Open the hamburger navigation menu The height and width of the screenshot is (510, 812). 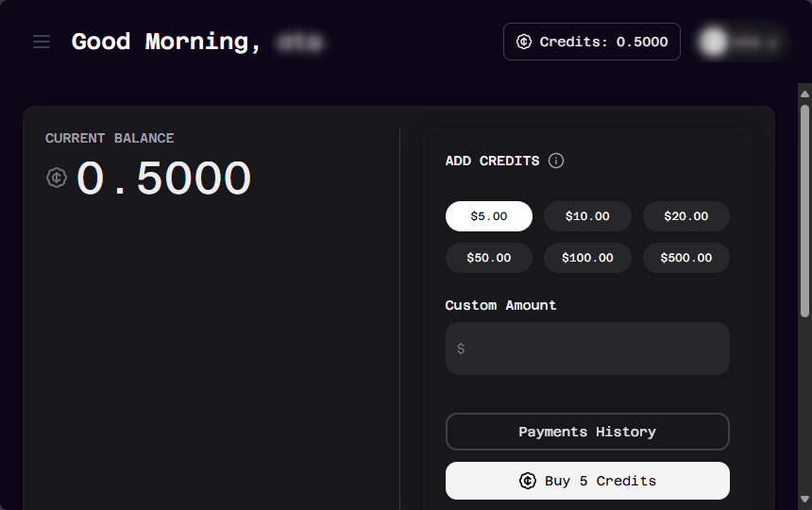(42, 42)
